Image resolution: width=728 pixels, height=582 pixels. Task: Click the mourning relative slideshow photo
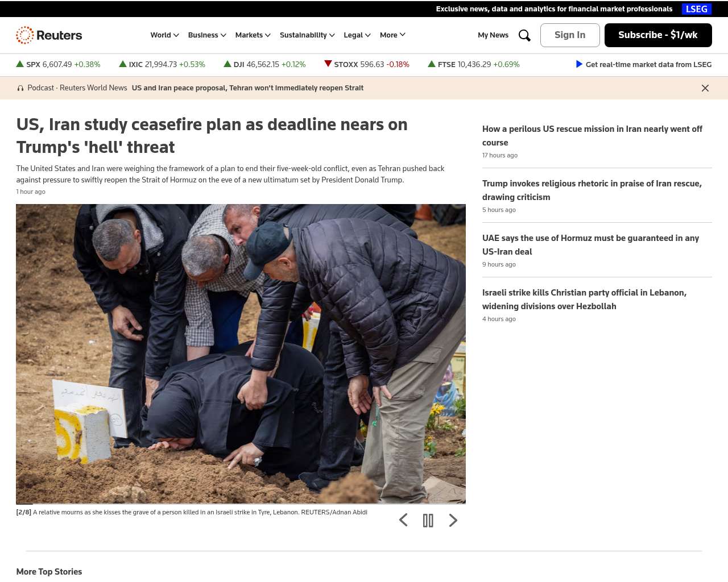pos(241,354)
